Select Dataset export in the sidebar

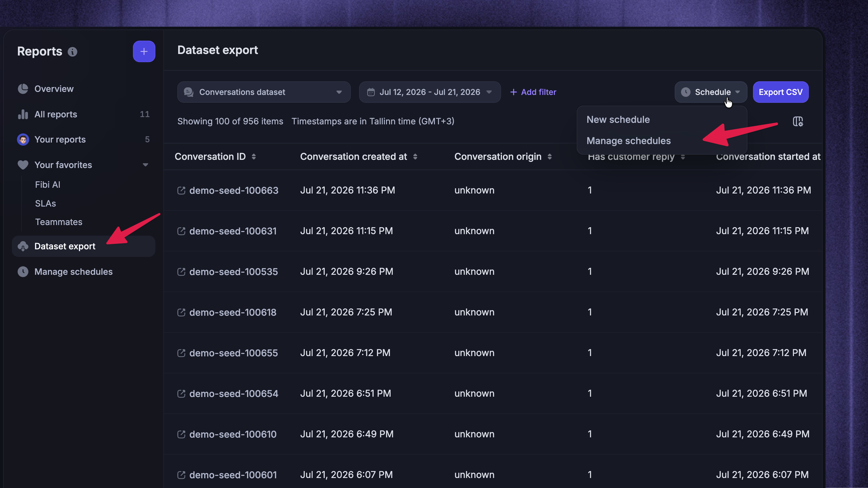click(x=83, y=246)
